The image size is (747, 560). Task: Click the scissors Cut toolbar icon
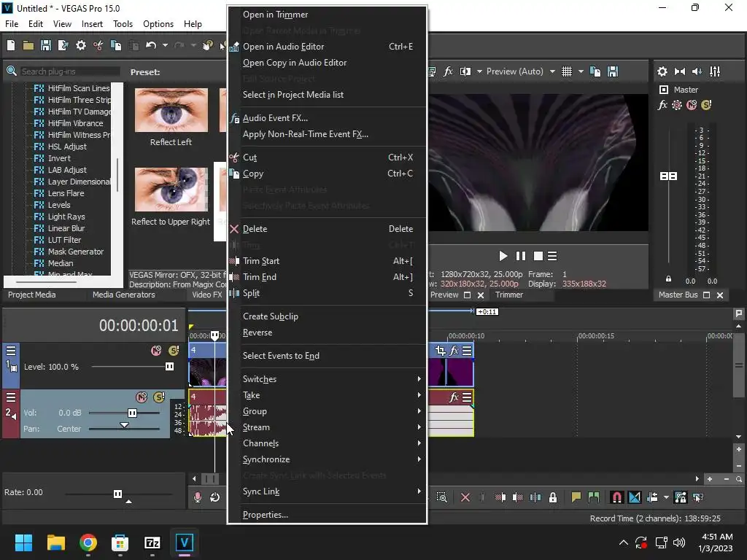pos(98,45)
